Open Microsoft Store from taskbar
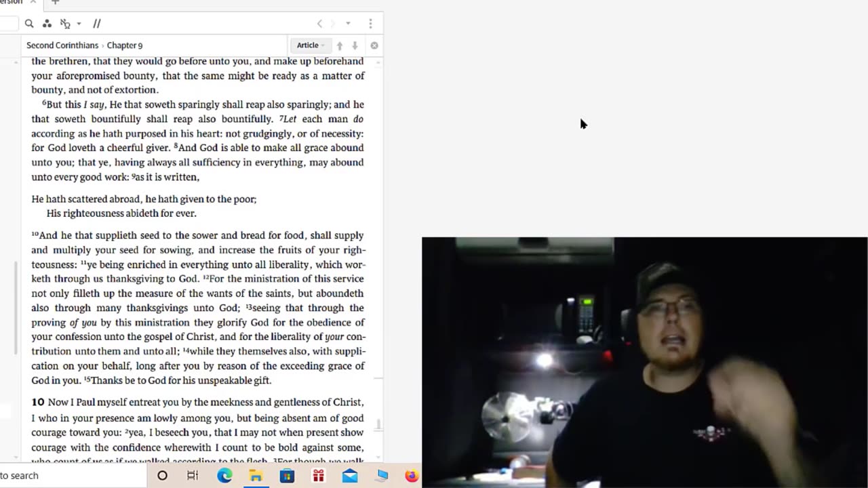 point(287,476)
